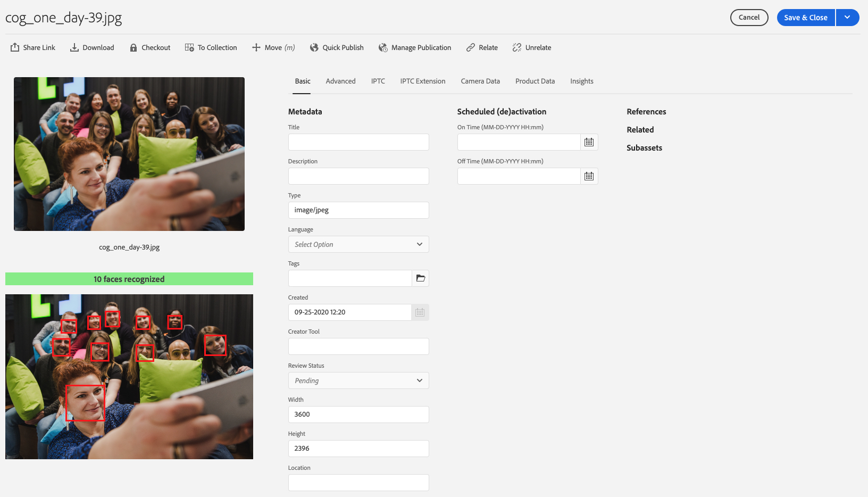Click the To Collection icon
This screenshot has height=497, width=868.
[189, 47]
